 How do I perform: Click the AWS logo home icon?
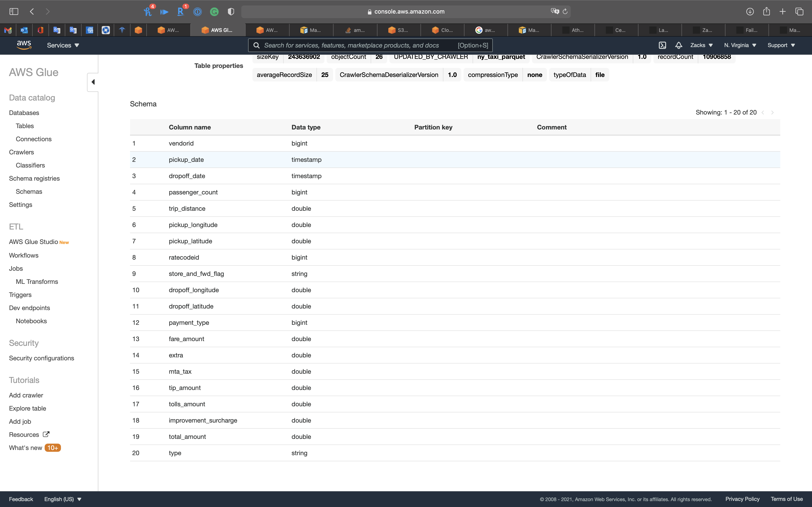[x=24, y=45]
